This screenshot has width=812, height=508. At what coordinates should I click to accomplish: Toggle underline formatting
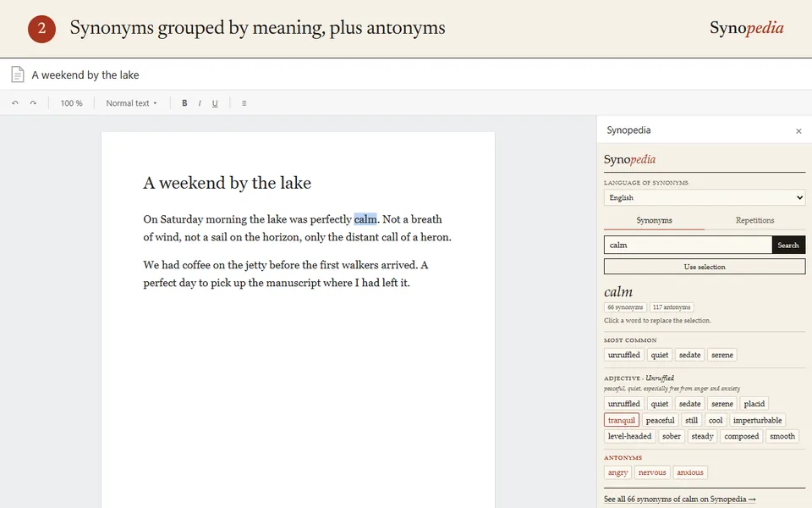click(x=215, y=103)
